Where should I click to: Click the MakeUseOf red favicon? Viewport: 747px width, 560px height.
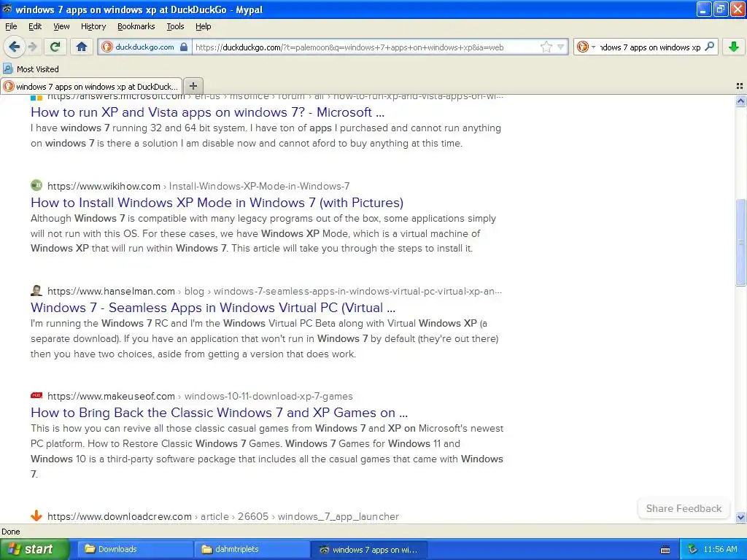[x=36, y=395]
